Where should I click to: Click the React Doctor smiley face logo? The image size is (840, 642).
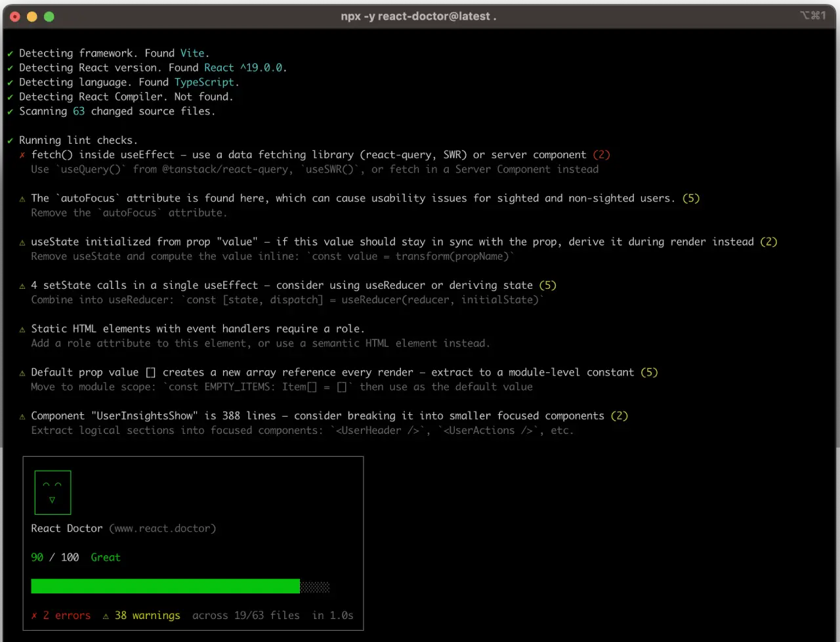pyautogui.click(x=52, y=492)
